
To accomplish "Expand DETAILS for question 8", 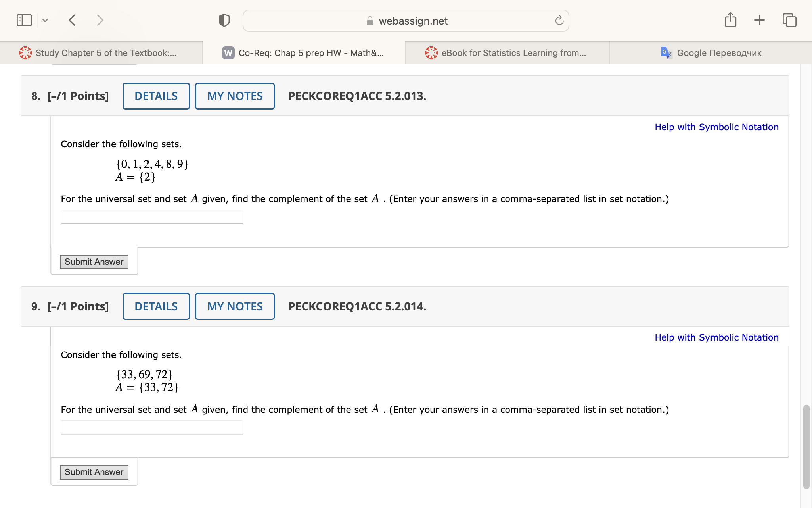I will click(x=156, y=96).
